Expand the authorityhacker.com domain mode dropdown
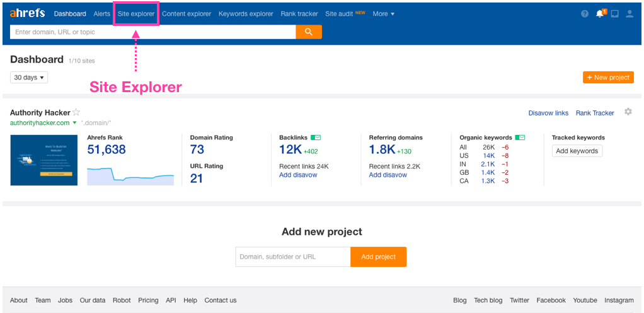The width and height of the screenshot is (644, 313). [75, 122]
